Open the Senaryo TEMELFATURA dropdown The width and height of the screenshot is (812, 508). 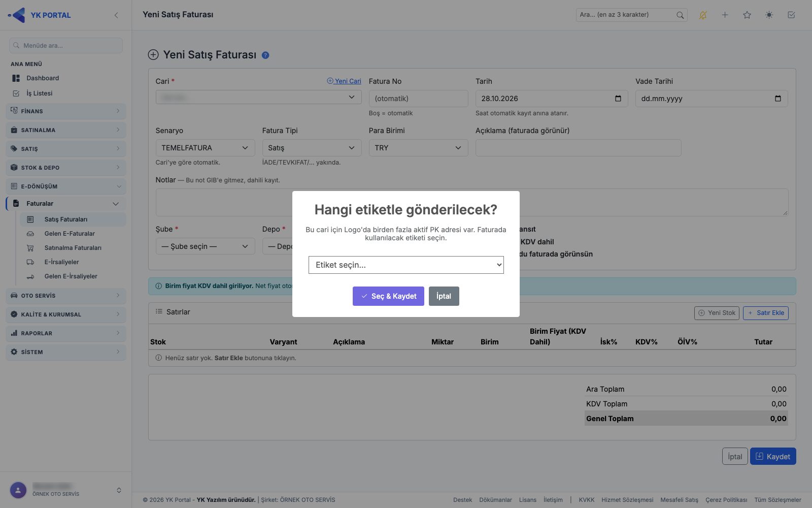click(205, 148)
